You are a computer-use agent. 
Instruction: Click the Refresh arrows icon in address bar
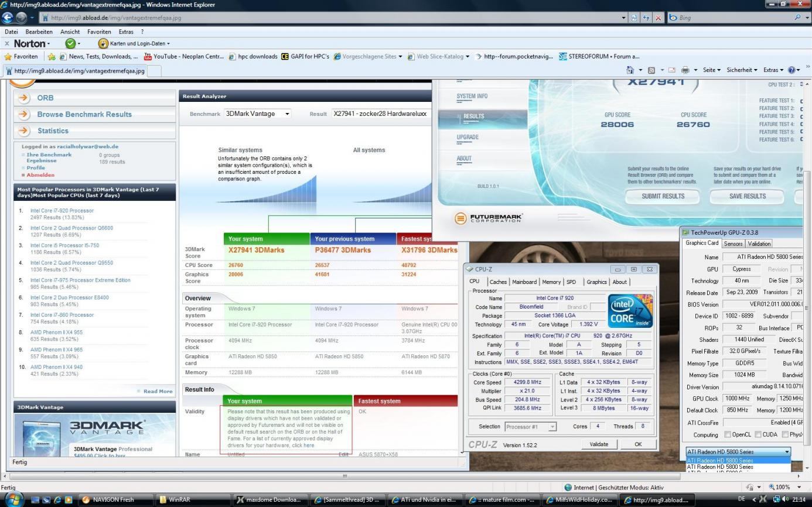(647, 18)
